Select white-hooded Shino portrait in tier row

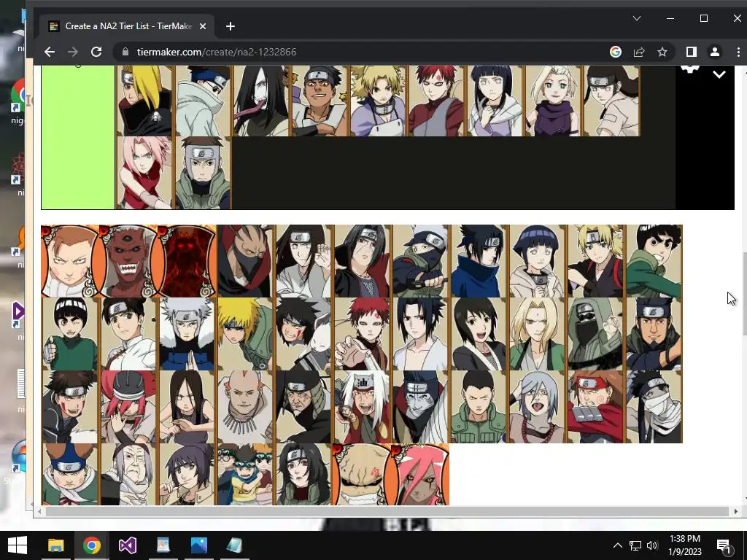pyautogui.click(x=203, y=101)
